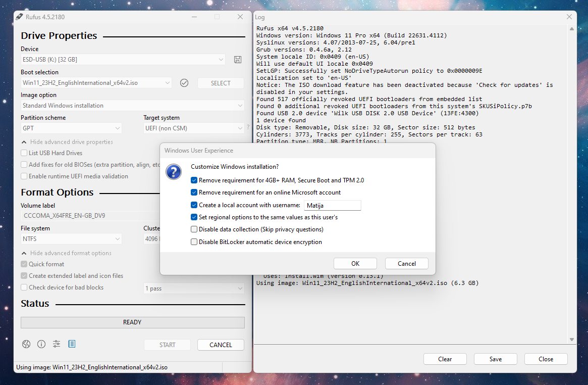This screenshot has height=385, width=588.
Task: Click the blue question mark icon in dialog
Action: (174, 172)
